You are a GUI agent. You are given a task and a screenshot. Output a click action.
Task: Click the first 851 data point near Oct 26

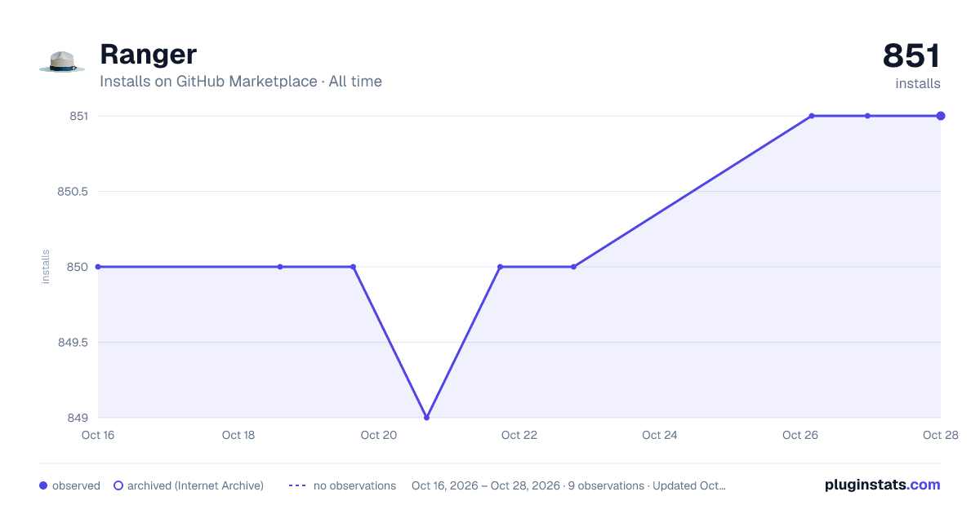[x=812, y=116]
